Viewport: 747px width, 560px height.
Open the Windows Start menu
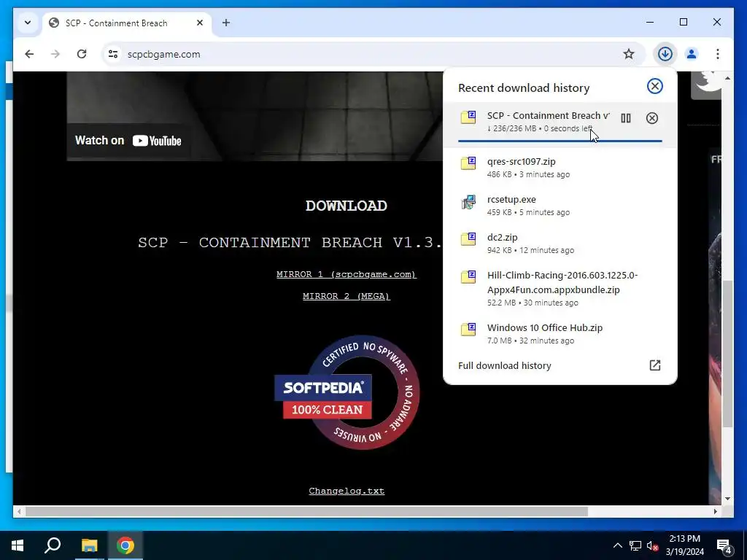[x=18, y=545]
